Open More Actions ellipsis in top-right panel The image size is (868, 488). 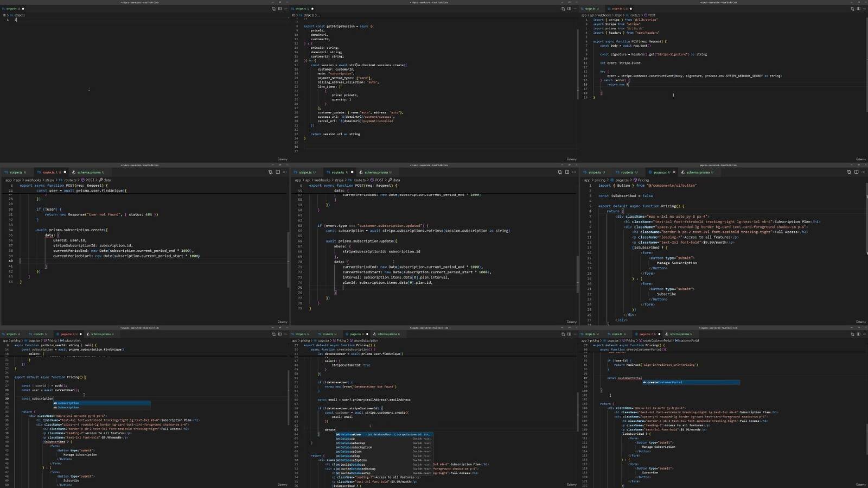pos(864,9)
